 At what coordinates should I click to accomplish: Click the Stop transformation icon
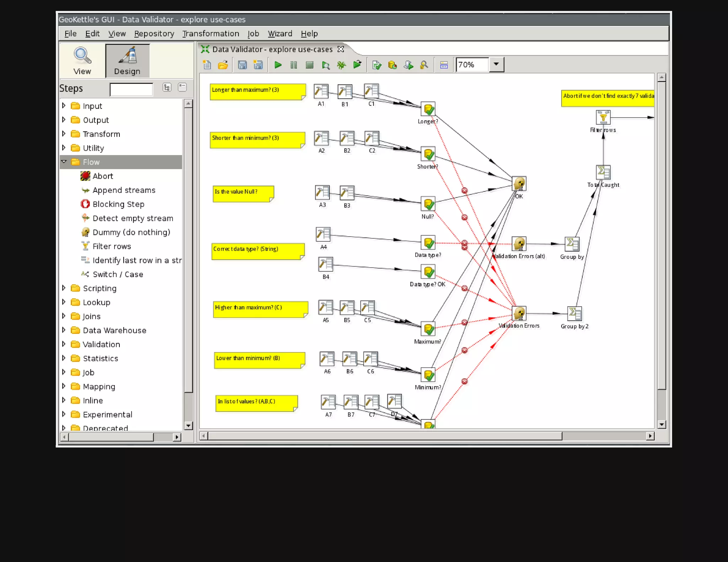[309, 65]
